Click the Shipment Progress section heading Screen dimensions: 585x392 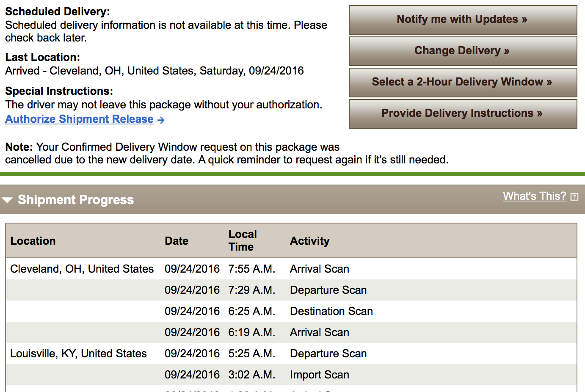pos(76,200)
